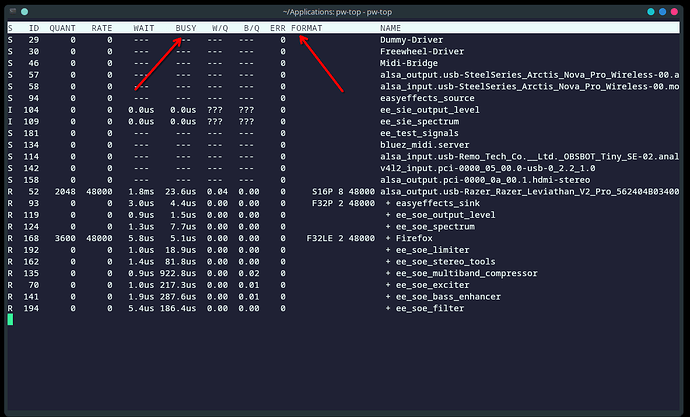Viewport: 690px width, 417px height.
Task: Click the terminal window menu icon in title bar
Action: [x=13, y=11]
